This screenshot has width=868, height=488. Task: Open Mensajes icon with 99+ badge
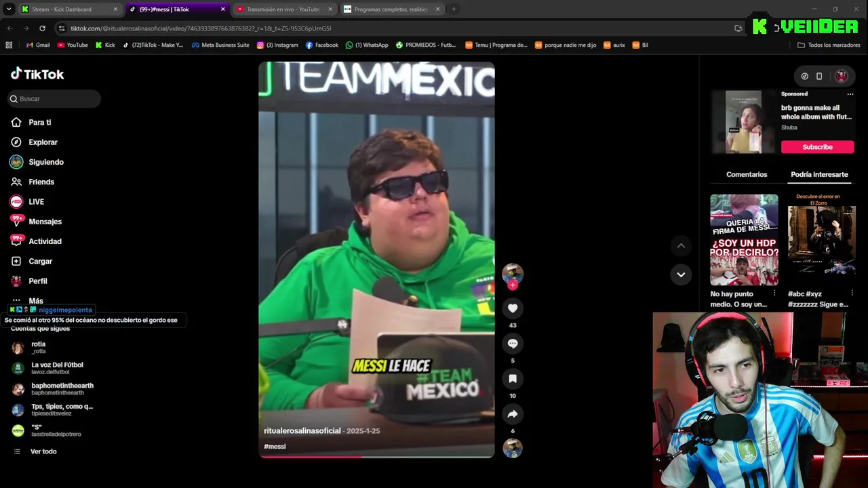click(16, 221)
